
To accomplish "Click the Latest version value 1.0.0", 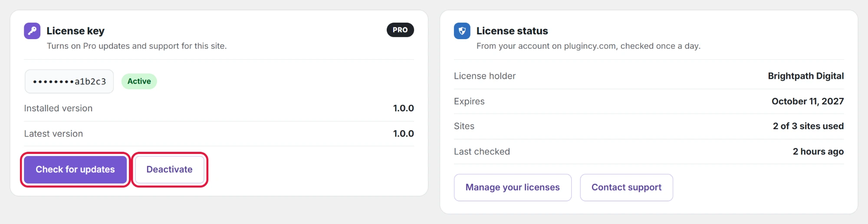I will [x=403, y=134].
